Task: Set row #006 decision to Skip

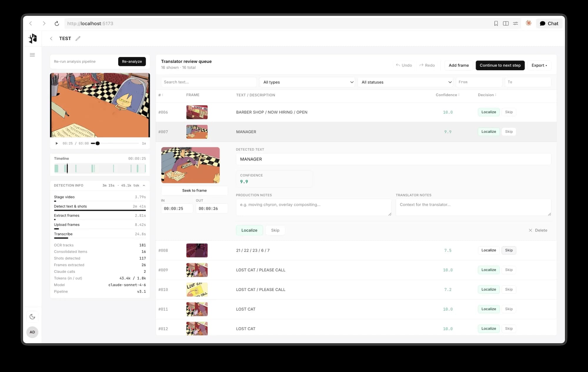Action: tap(509, 112)
